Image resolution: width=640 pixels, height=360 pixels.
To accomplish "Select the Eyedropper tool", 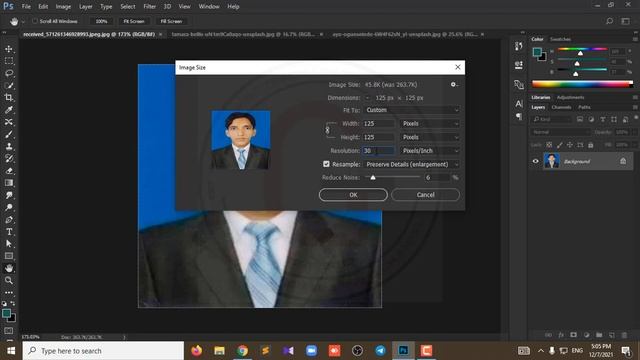I will (x=9, y=110).
